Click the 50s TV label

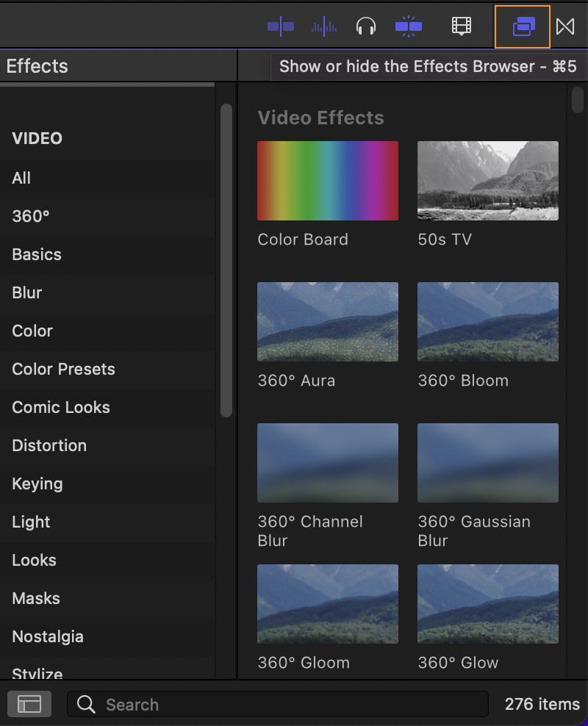(x=445, y=240)
